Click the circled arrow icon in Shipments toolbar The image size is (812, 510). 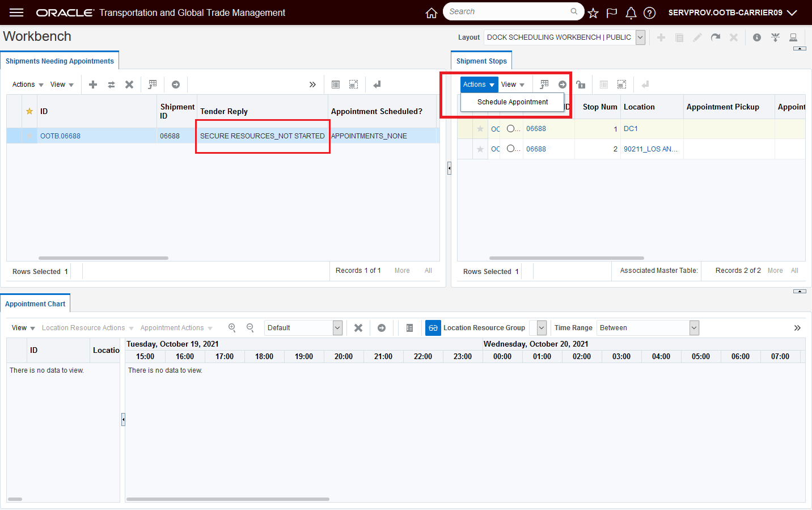coord(176,85)
